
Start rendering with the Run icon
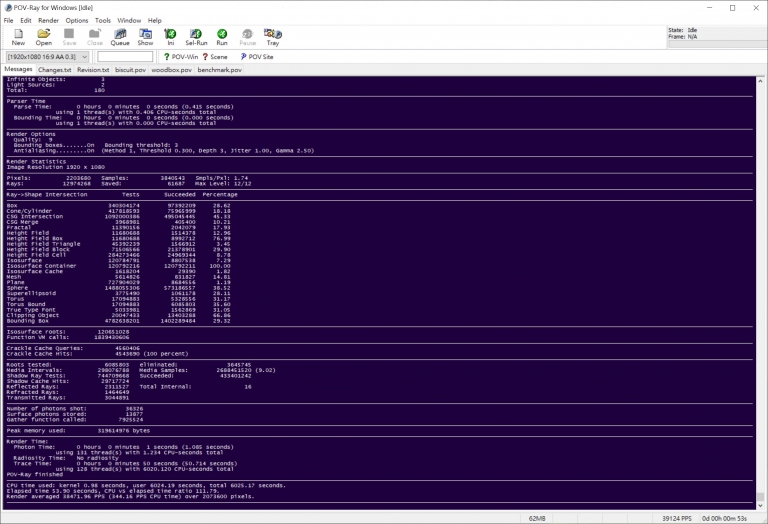pos(222,37)
